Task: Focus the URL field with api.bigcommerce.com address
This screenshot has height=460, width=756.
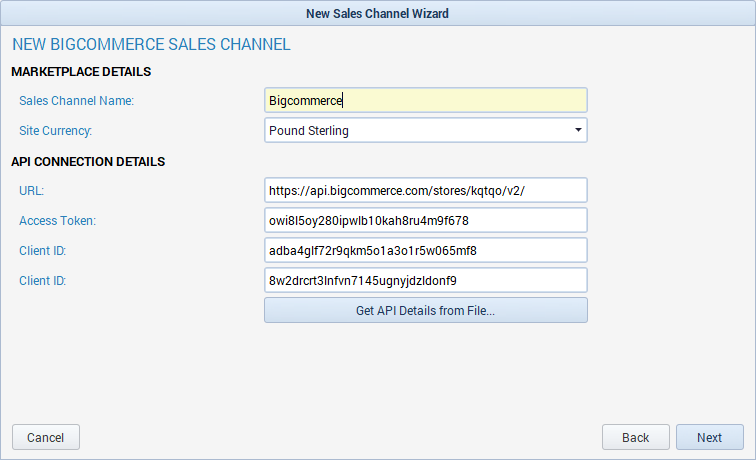Action: 426,190
